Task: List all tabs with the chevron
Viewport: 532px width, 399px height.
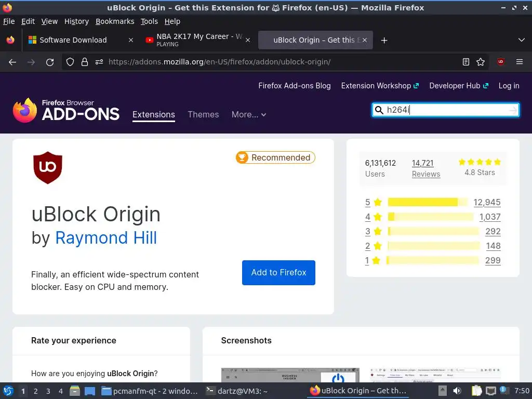Action: pos(522,40)
